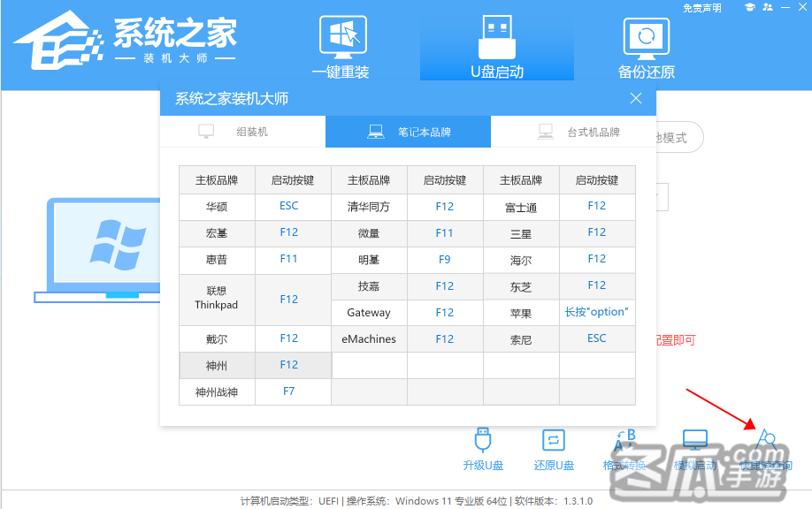Select the 笔记本品牌 tab
This screenshot has height=509, width=812.
click(x=408, y=132)
